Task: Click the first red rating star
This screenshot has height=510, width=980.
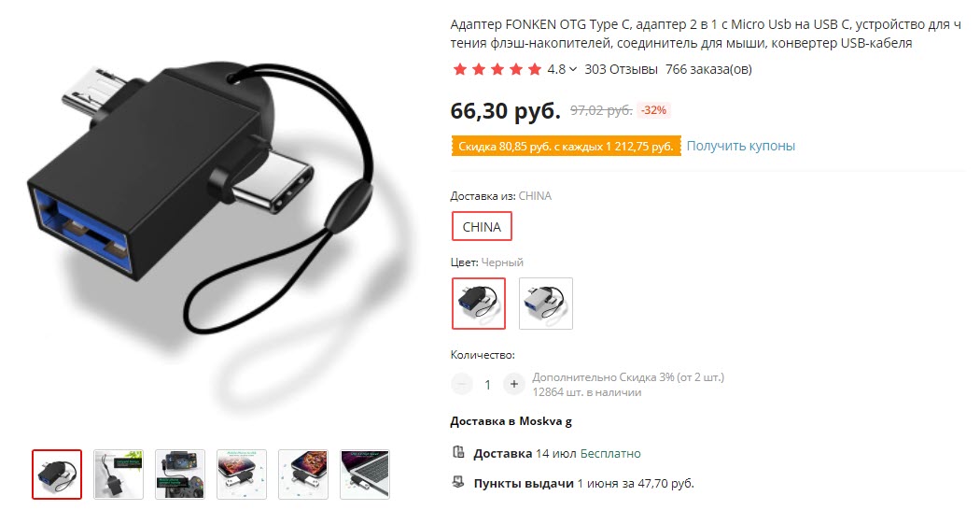Action: (x=460, y=69)
